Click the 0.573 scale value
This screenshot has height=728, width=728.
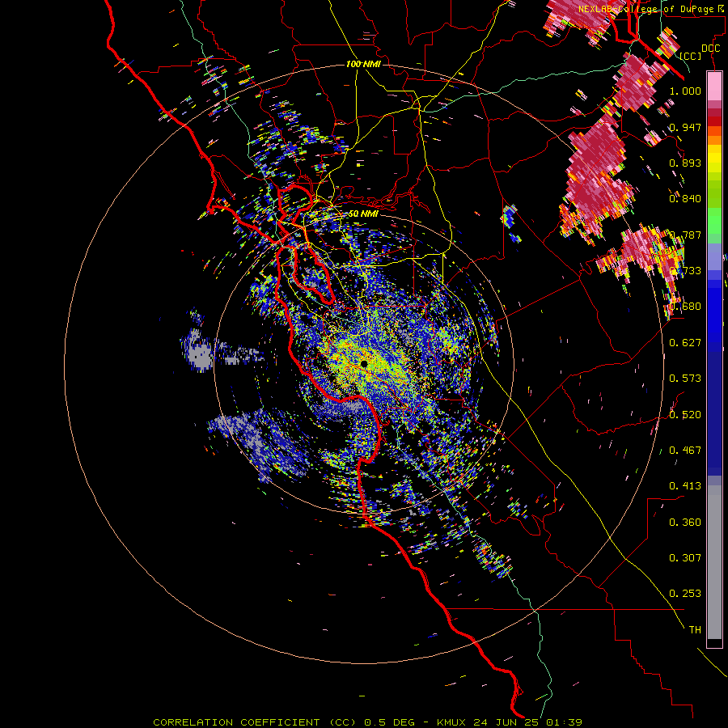(685, 379)
